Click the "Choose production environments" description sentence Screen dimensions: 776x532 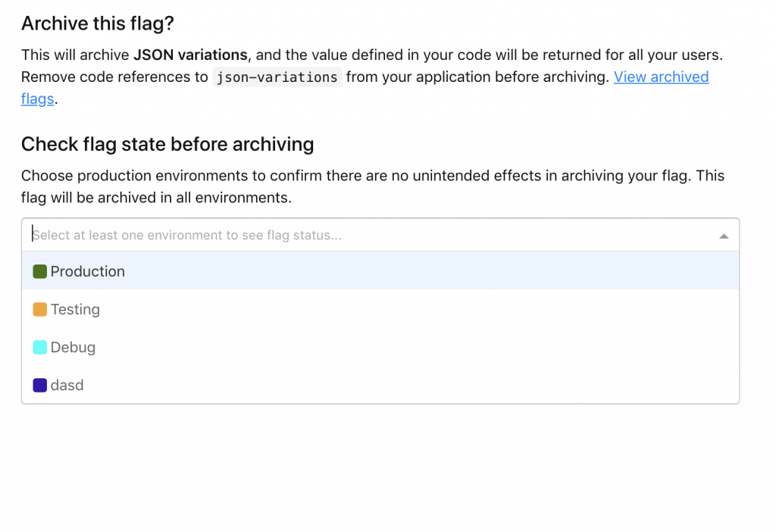227,176
